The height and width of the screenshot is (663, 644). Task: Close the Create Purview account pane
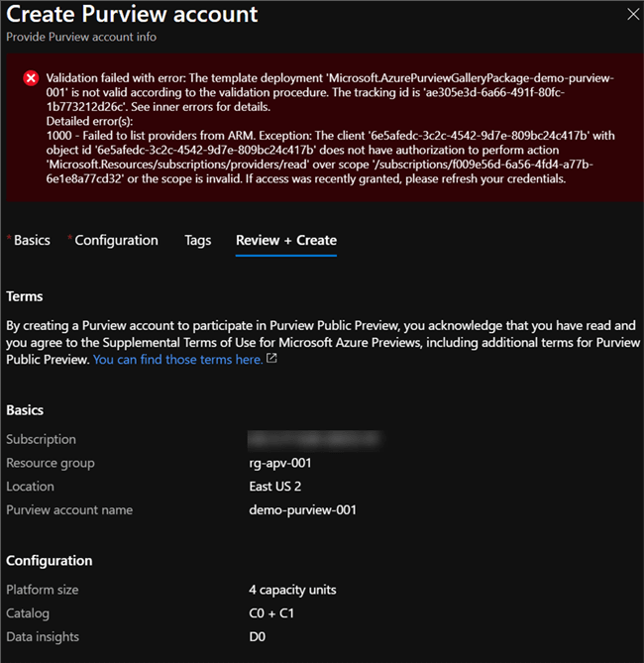coord(633,14)
